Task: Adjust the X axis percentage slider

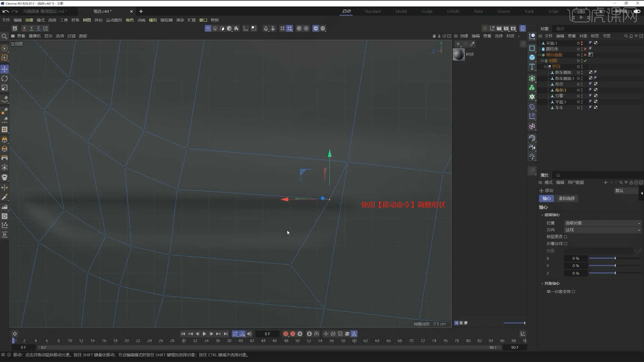Action: [x=615, y=258]
